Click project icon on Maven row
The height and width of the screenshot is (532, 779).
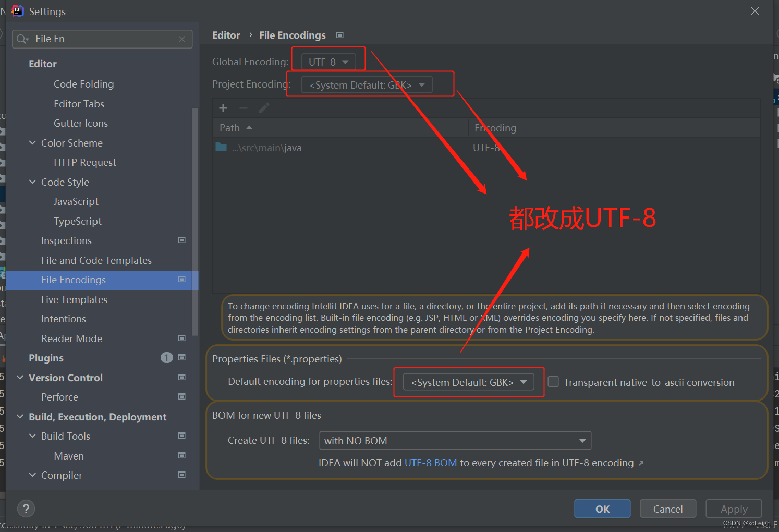tap(182, 456)
